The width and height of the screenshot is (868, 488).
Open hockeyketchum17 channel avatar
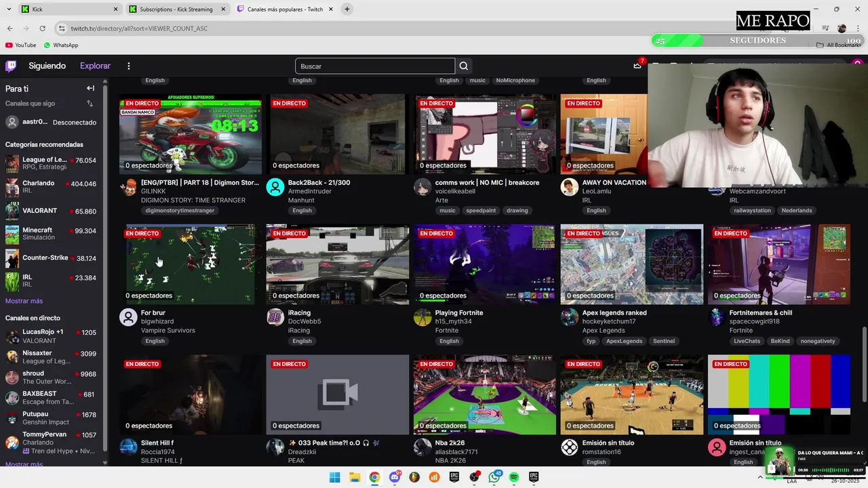570,317
